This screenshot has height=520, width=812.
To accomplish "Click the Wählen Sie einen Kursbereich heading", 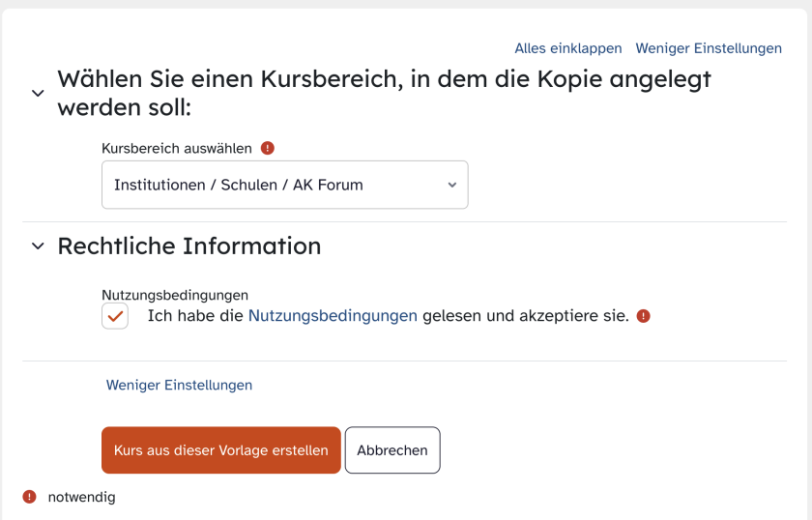I will pyautogui.click(x=384, y=93).
